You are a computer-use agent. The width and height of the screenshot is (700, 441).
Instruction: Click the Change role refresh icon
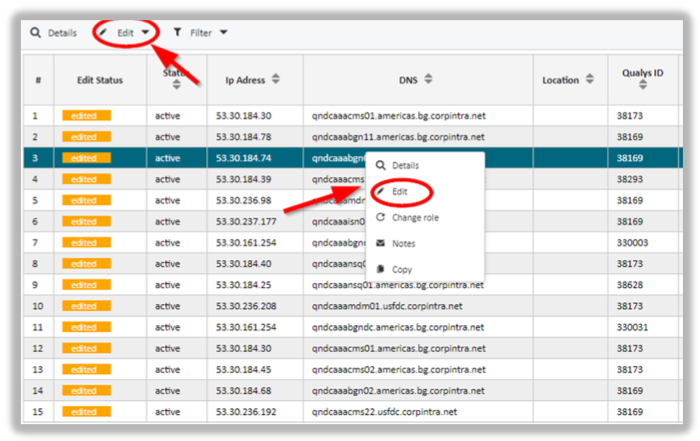(x=380, y=217)
